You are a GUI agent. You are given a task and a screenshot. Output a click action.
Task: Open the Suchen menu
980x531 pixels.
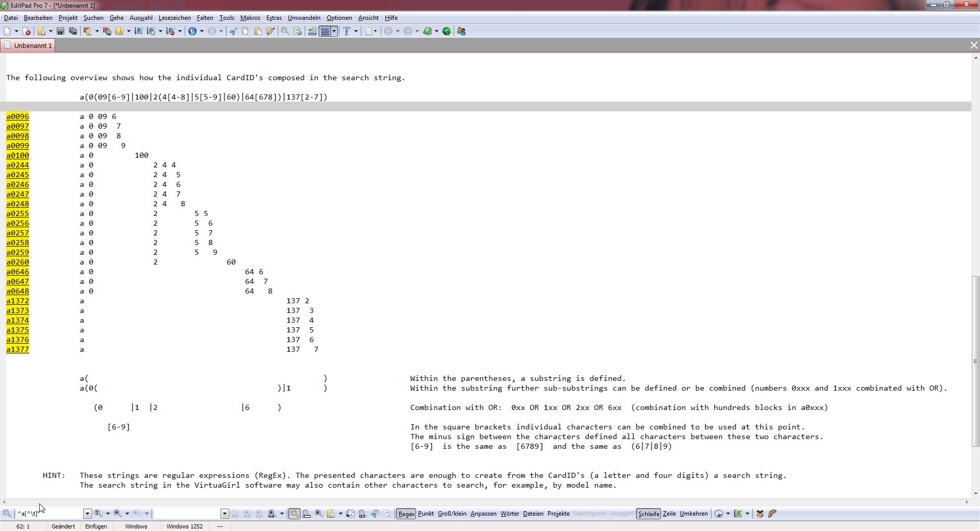click(x=93, y=18)
